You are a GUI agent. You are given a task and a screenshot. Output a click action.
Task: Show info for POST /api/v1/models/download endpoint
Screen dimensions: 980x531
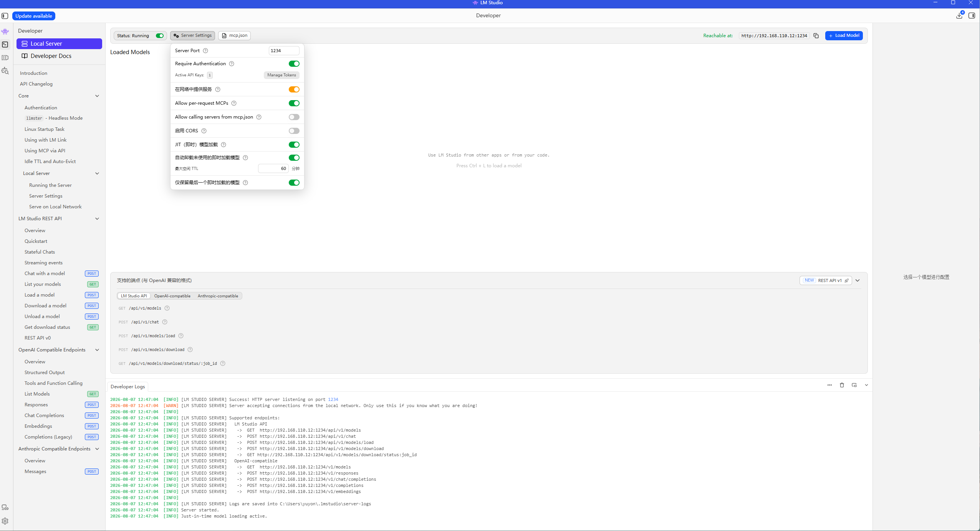190,350
